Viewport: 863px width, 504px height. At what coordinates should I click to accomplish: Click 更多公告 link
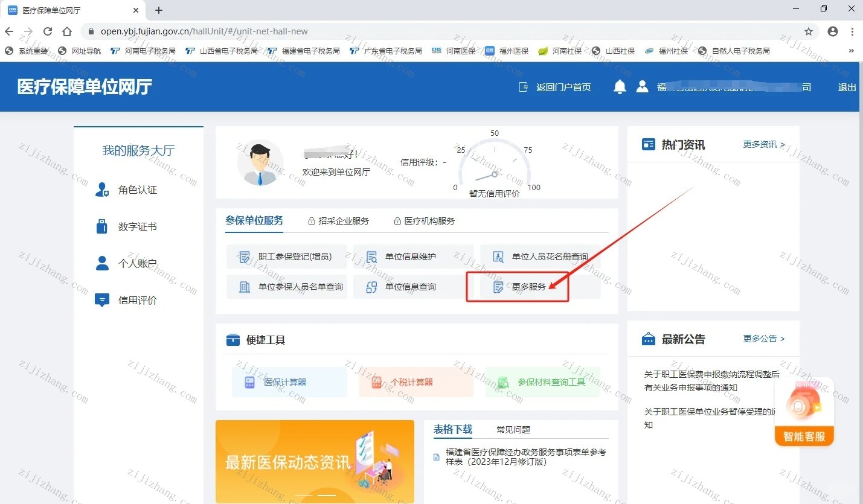pyautogui.click(x=764, y=339)
